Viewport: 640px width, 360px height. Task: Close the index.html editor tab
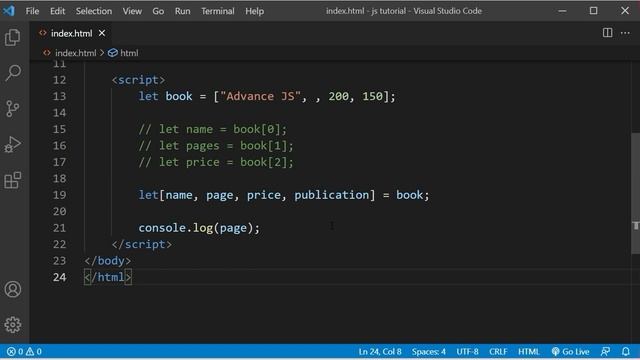102,33
